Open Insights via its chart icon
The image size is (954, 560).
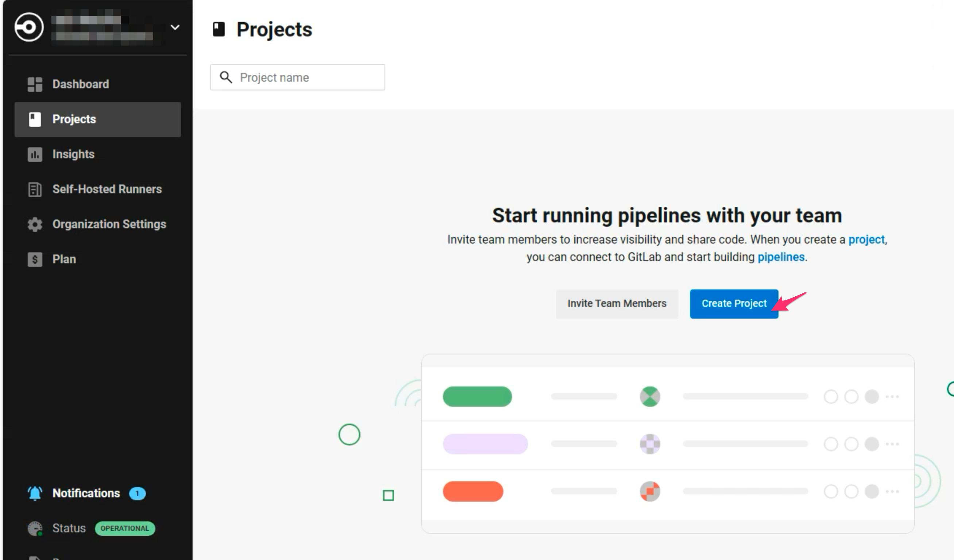tap(34, 154)
